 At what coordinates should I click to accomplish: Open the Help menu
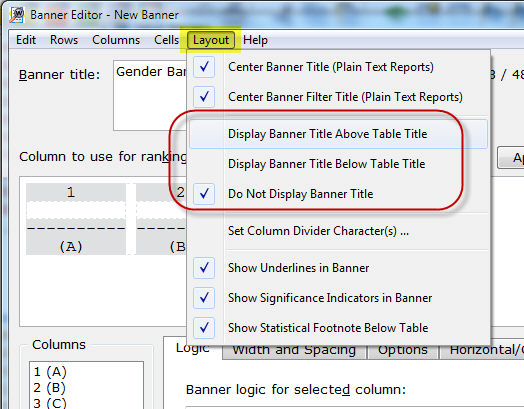point(255,40)
